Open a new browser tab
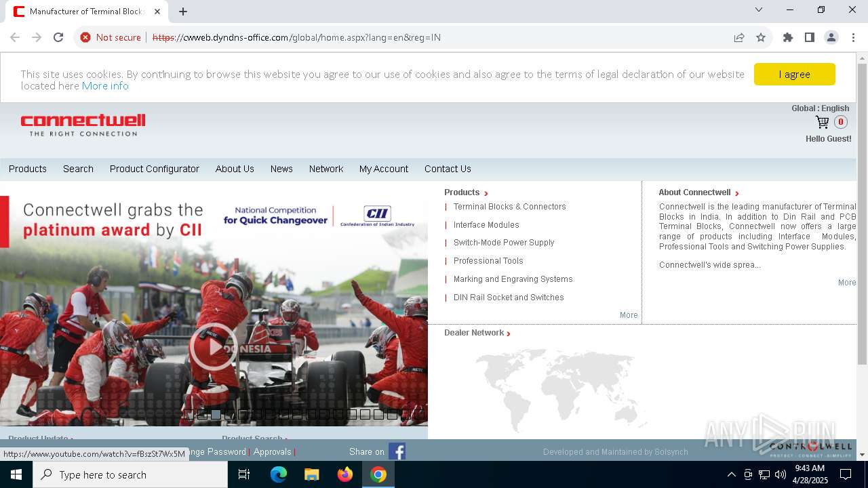The width and height of the screenshot is (868, 488). [183, 12]
